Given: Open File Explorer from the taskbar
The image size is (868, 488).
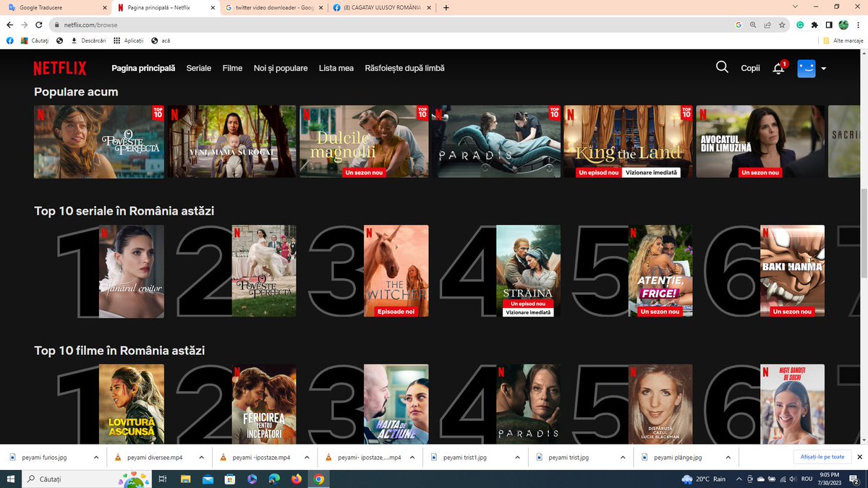Looking at the screenshot, I should [185, 479].
